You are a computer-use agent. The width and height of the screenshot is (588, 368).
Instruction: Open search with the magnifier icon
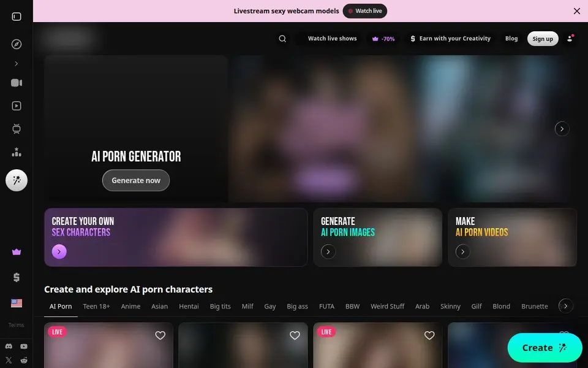282,39
